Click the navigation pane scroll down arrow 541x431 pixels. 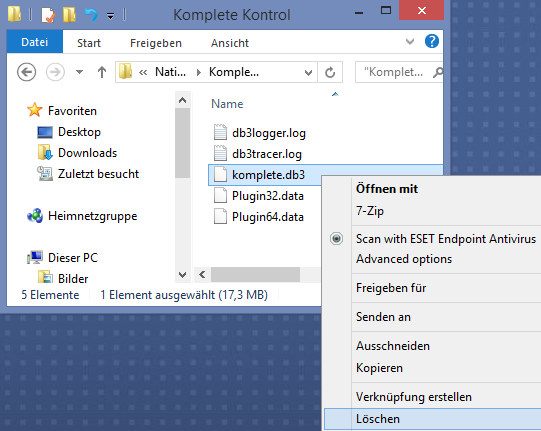[183, 275]
